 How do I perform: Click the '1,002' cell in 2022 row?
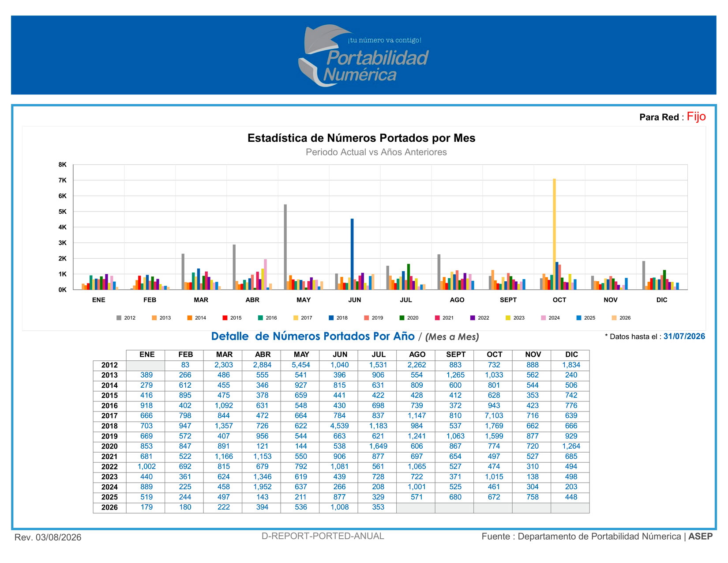click(146, 467)
